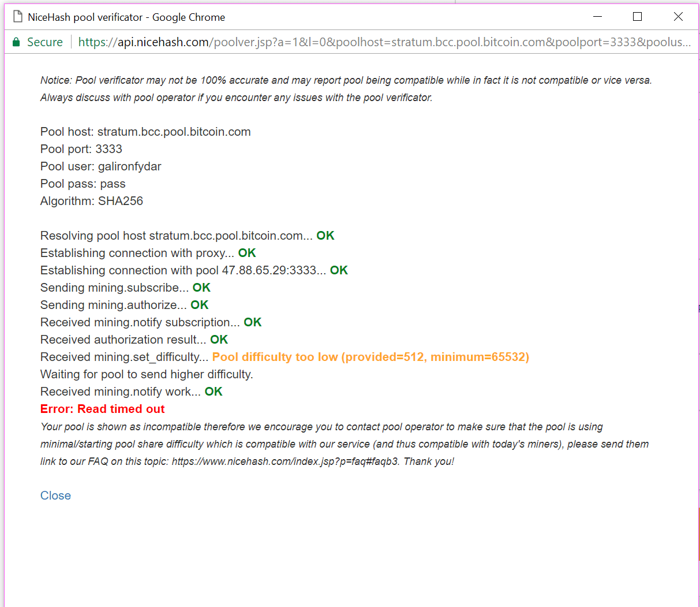Click the Secure label in address bar
The height and width of the screenshot is (607, 700).
(45, 42)
